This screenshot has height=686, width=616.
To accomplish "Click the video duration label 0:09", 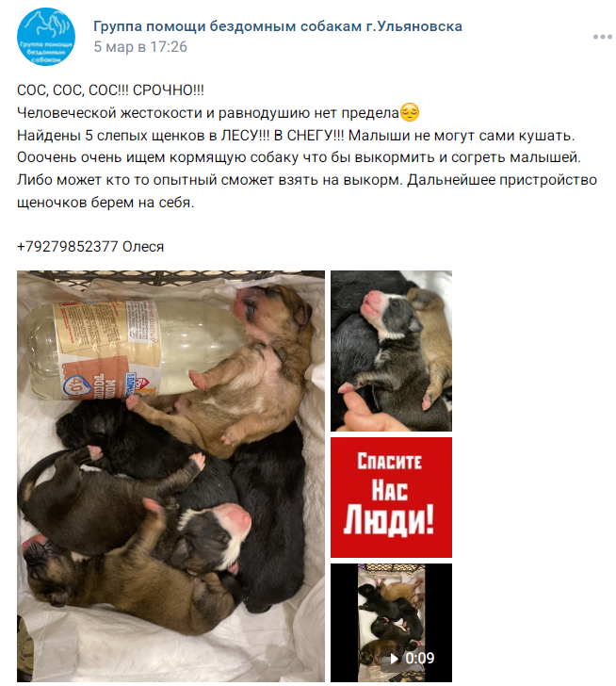I will tap(420, 658).
